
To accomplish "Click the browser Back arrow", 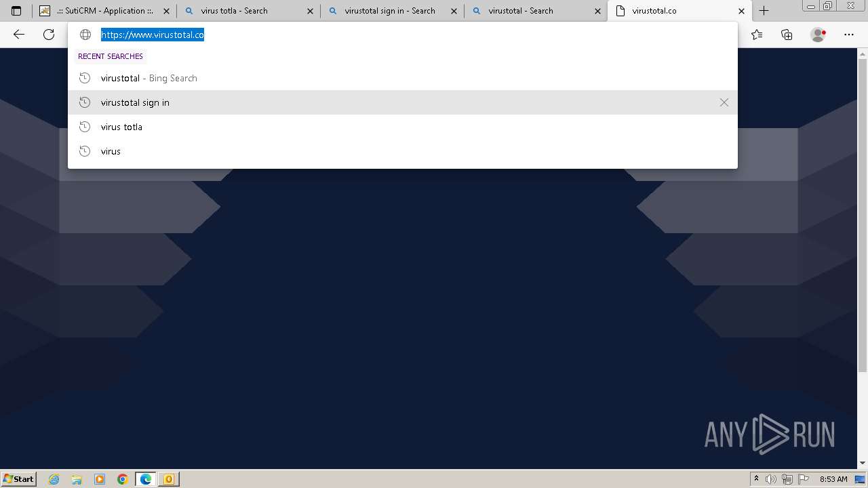I will click(19, 35).
